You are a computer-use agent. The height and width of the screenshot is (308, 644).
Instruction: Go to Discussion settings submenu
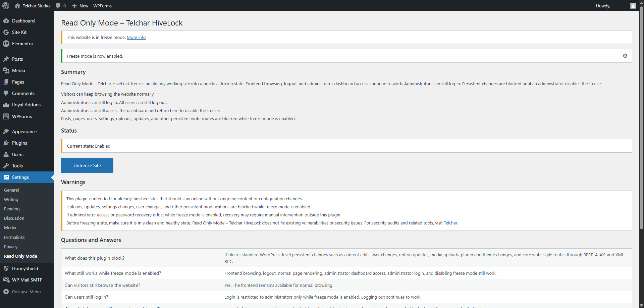coord(14,218)
